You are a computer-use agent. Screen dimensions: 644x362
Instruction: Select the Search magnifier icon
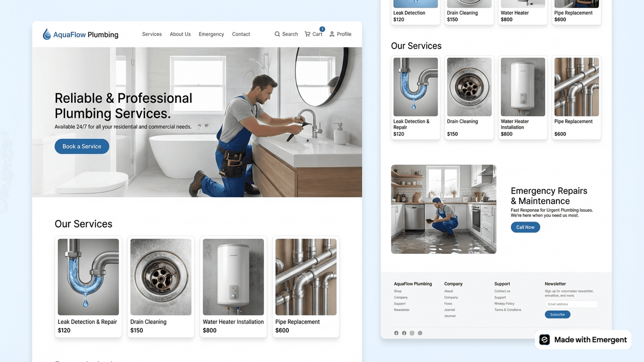coord(277,34)
